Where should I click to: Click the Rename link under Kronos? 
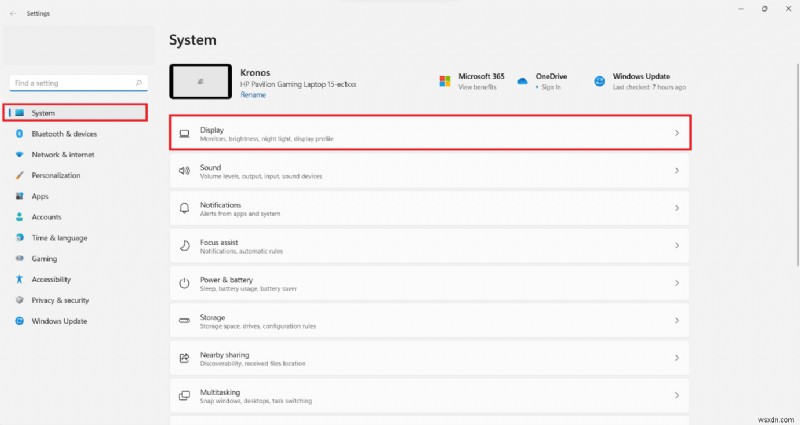253,95
